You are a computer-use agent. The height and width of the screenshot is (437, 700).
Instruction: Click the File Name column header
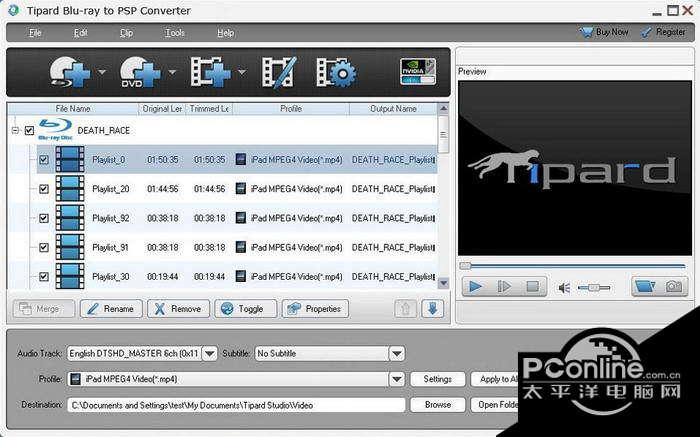coord(73,108)
